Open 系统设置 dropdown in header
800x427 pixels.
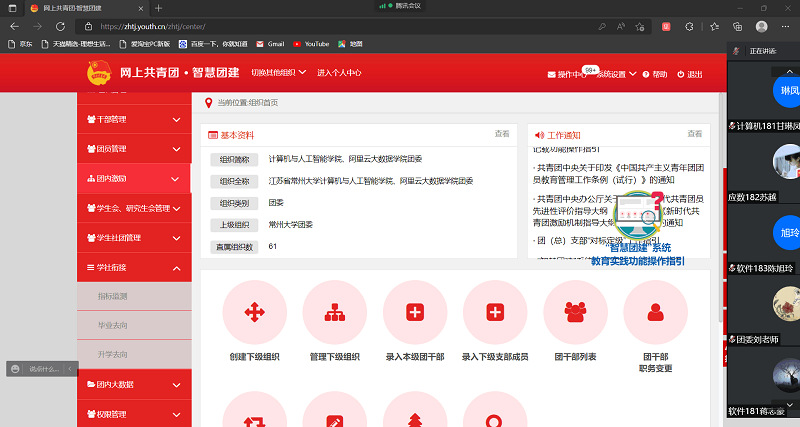616,74
